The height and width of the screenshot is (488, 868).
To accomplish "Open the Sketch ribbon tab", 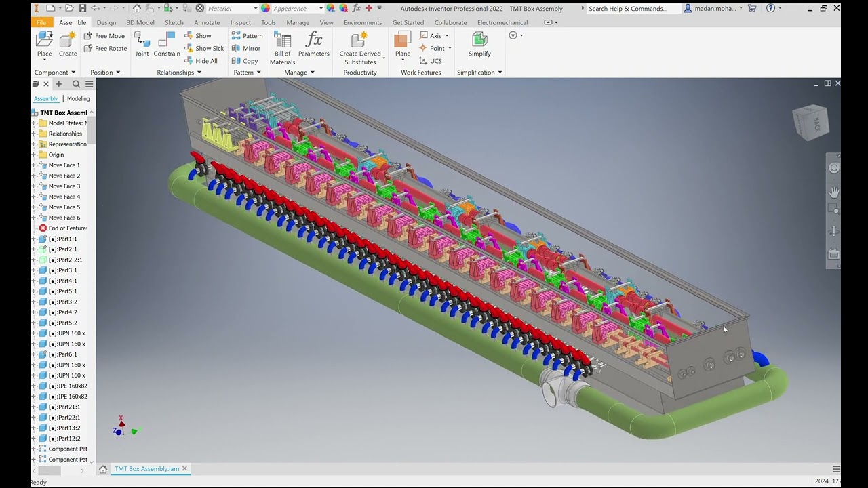I will (174, 22).
